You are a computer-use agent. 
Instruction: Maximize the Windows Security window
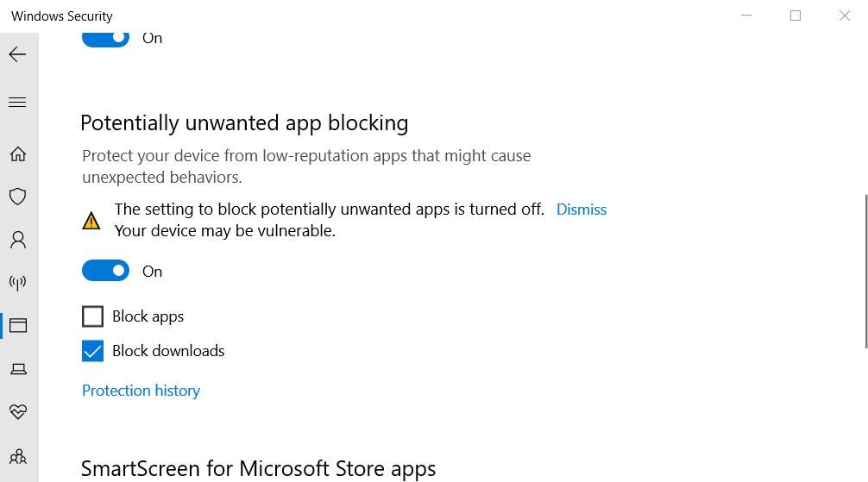796,16
